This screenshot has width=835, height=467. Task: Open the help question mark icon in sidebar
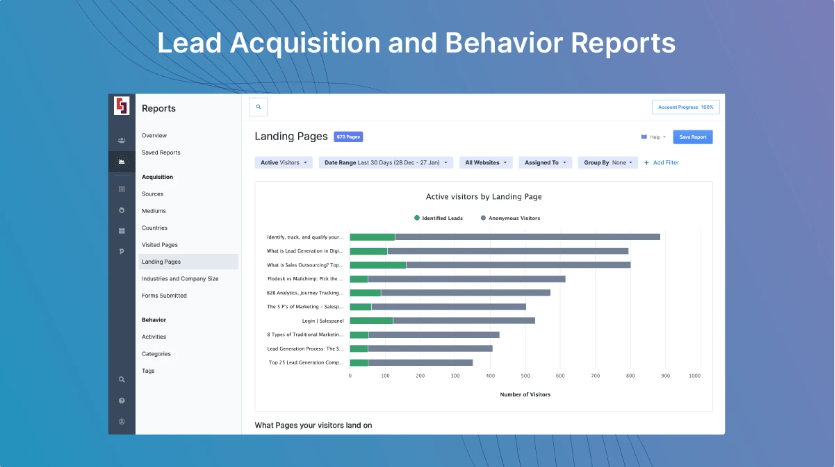click(122, 401)
